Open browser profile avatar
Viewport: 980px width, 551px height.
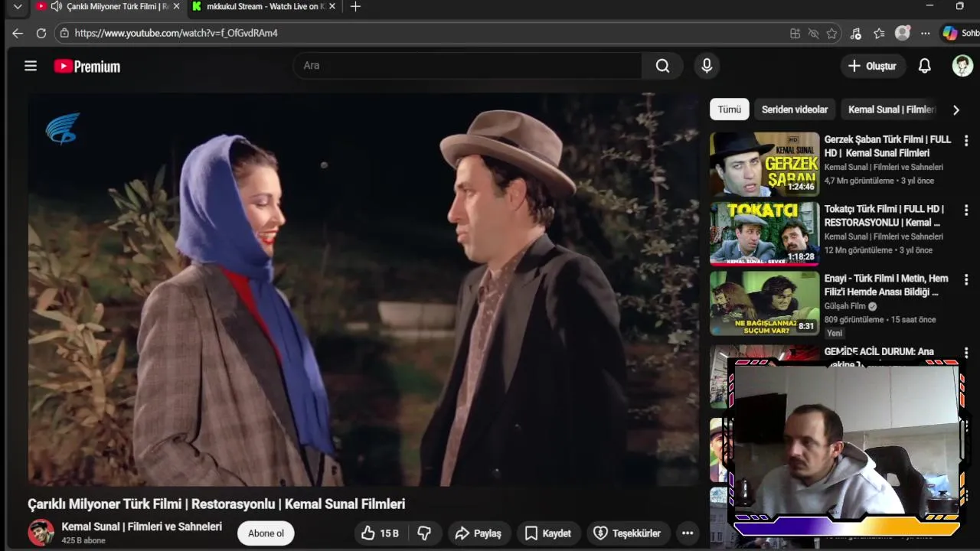click(x=903, y=34)
